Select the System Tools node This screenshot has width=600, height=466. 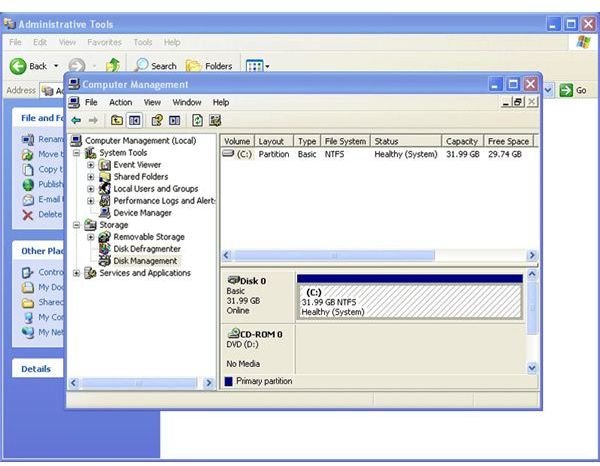123,153
